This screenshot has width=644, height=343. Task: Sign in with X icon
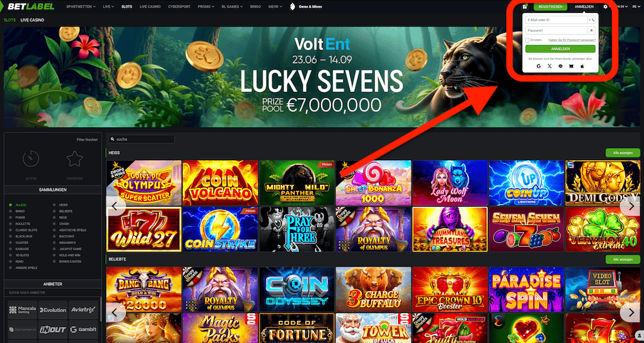(550, 66)
